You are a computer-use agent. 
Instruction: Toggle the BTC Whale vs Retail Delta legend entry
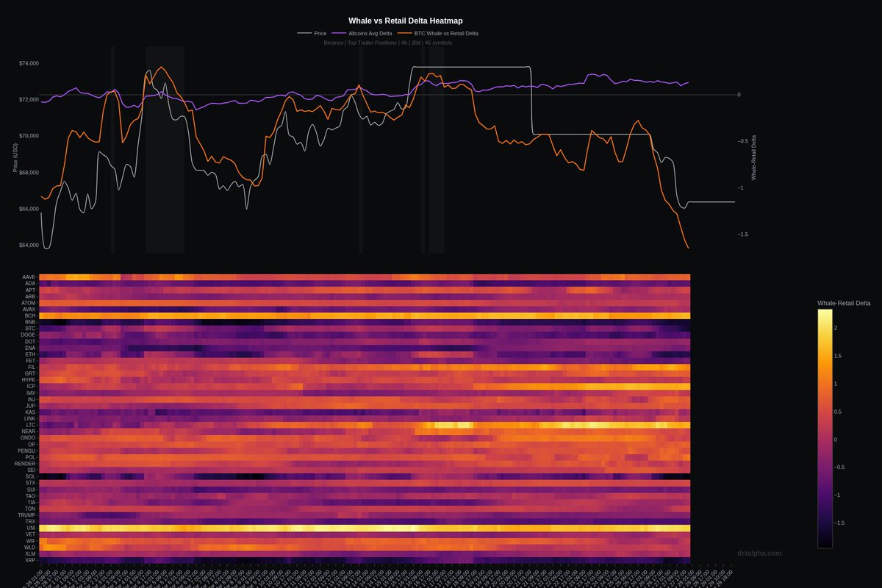point(438,33)
